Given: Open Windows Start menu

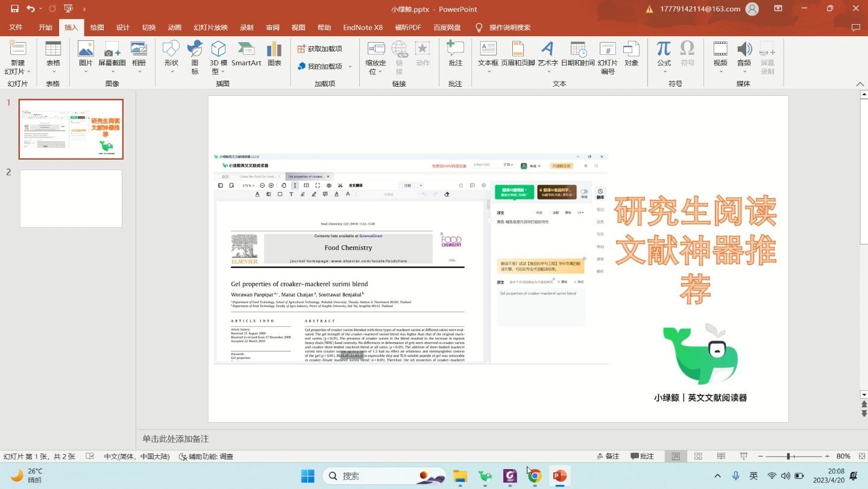Looking at the screenshot, I should tap(308, 476).
